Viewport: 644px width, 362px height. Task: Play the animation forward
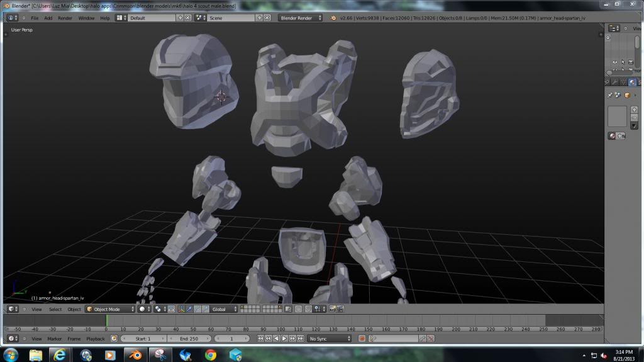(x=284, y=339)
